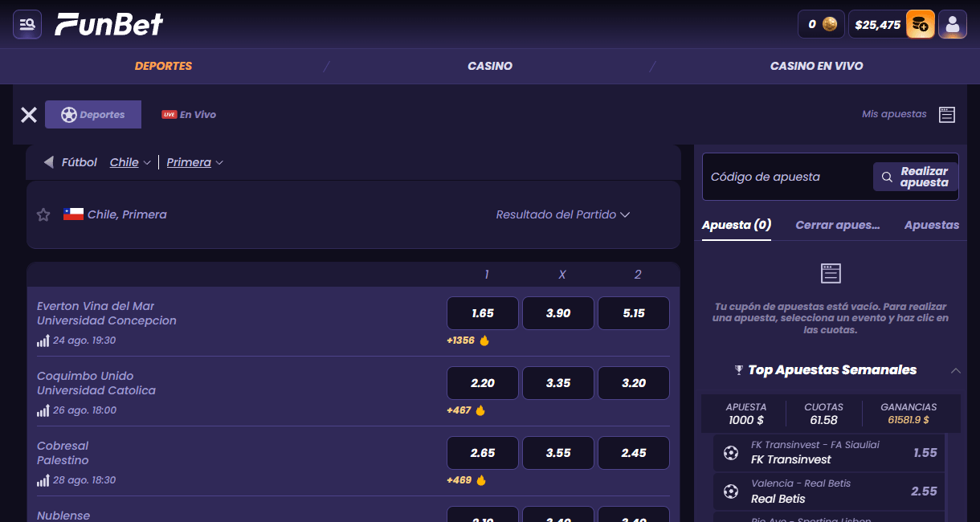The height and width of the screenshot is (522, 980).
Task: Select away odds 5.15 for Universidad Concepcion
Action: tap(634, 313)
